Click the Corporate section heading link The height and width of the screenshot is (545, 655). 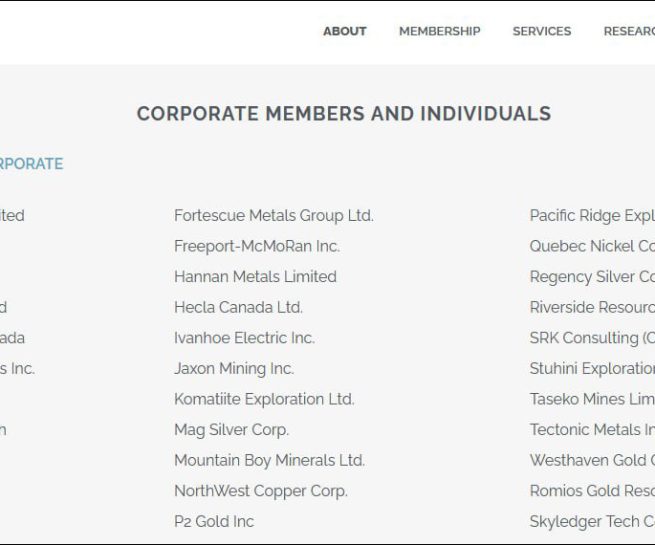[x=31, y=164]
